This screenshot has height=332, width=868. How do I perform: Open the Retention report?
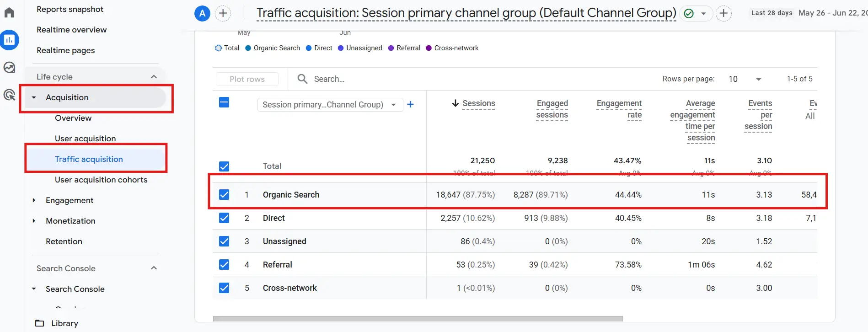(64, 241)
